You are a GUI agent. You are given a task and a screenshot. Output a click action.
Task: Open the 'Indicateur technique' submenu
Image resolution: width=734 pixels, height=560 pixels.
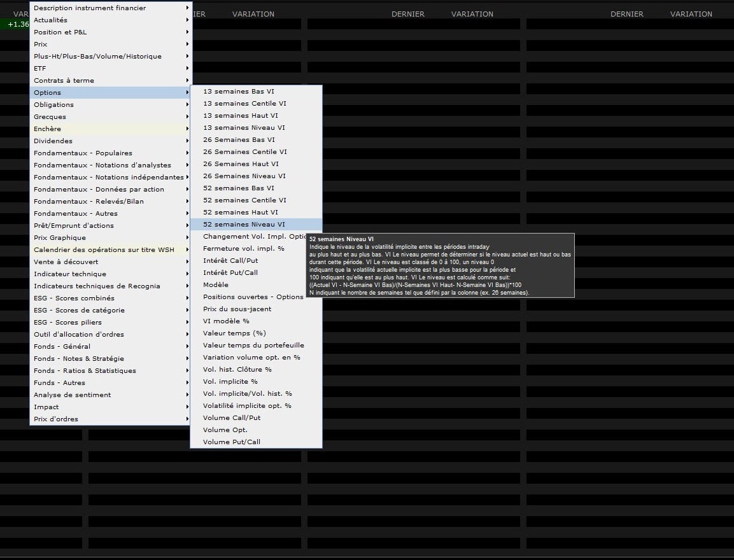[70, 274]
